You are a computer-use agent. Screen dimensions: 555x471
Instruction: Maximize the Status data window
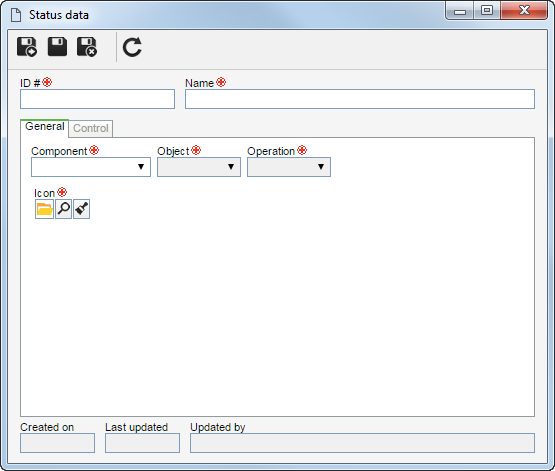click(487, 10)
